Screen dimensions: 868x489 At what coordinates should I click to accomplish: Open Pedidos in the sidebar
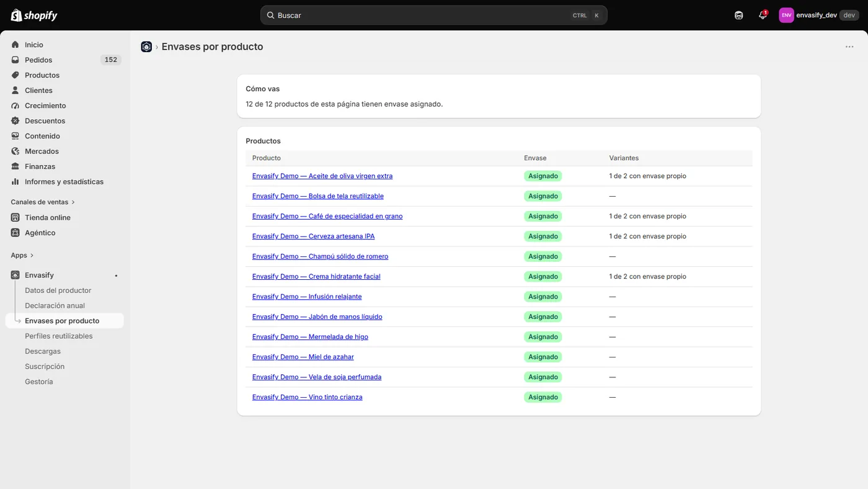tap(38, 60)
